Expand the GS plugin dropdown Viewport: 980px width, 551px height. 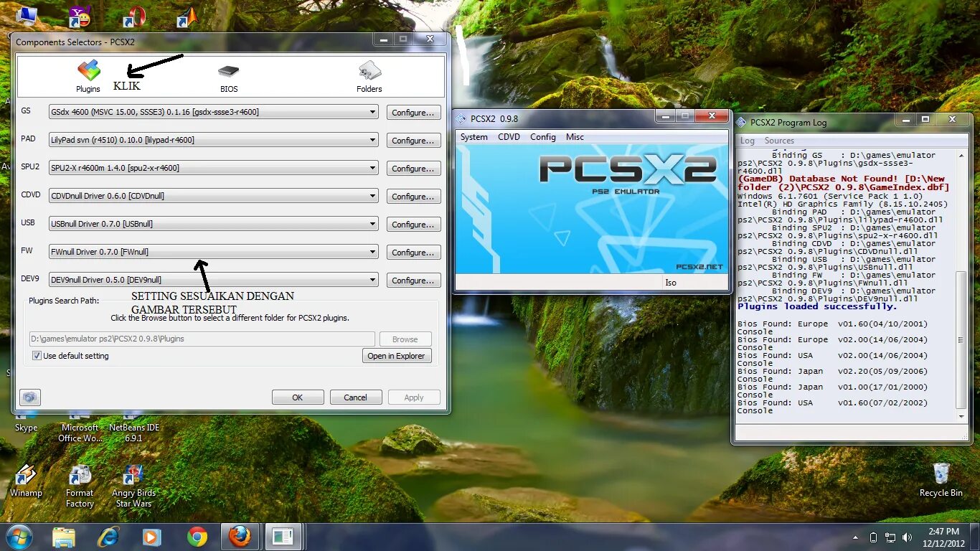pos(373,112)
